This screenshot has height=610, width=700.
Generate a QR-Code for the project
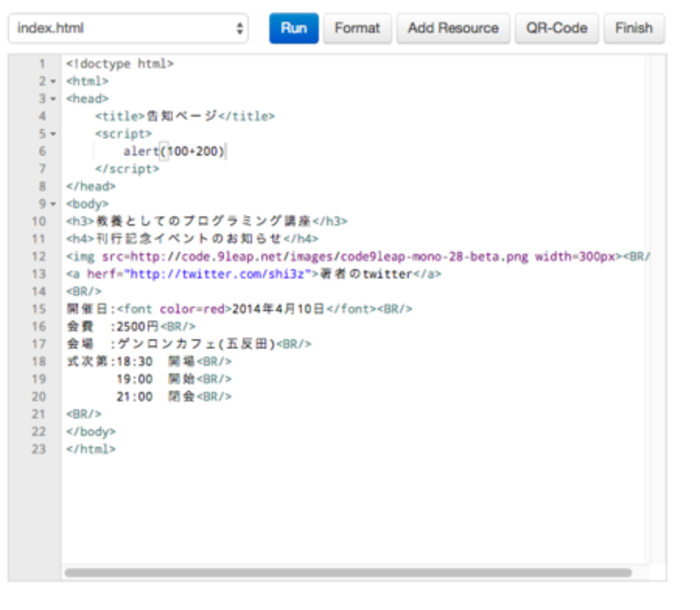pos(557,28)
